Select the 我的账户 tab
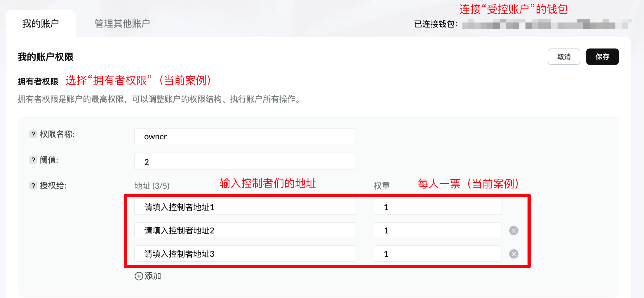Image resolution: width=644 pixels, height=298 pixels. click(x=40, y=23)
